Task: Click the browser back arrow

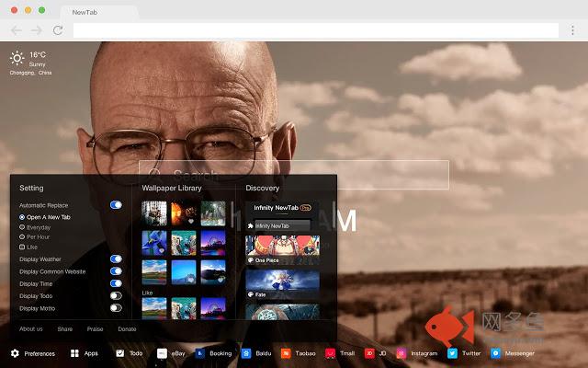Action: (x=17, y=30)
